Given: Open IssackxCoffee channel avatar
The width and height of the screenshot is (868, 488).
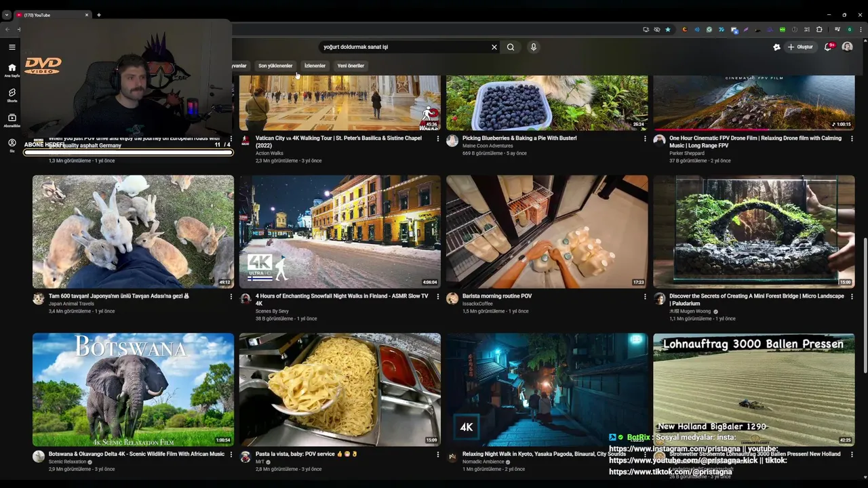Looking at the screenshot, I should 452,299.
